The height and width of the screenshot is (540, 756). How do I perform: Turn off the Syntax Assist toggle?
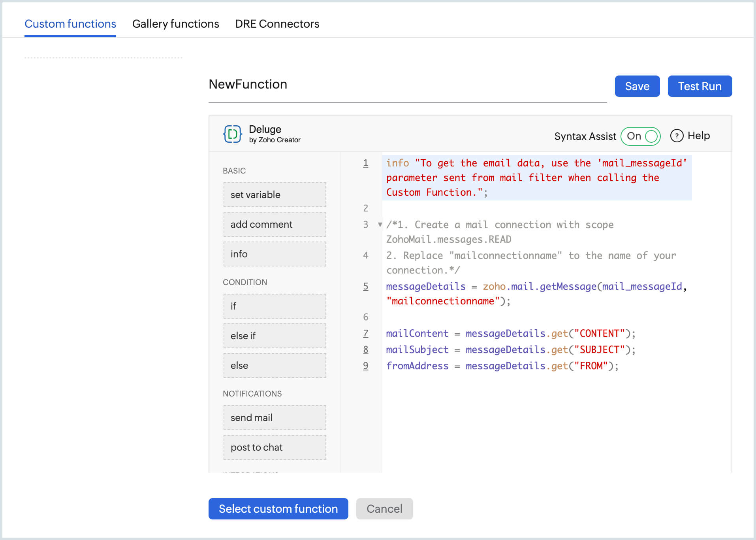[640, 136]
